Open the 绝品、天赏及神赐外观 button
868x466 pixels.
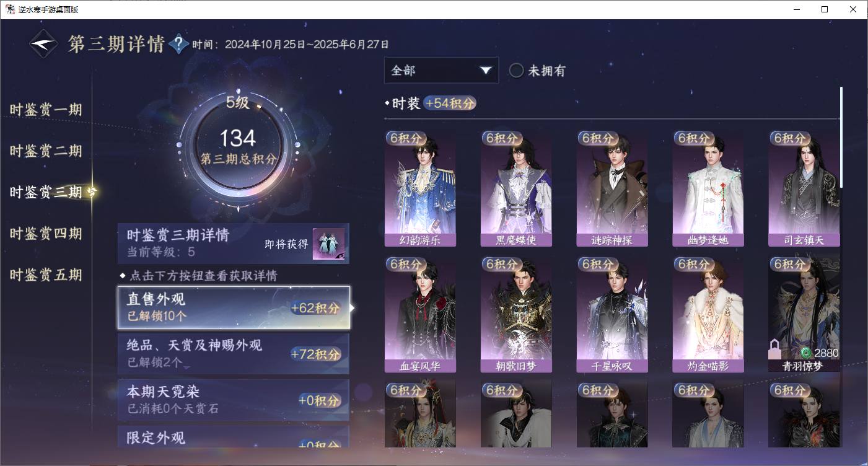[x=234, y=353]
